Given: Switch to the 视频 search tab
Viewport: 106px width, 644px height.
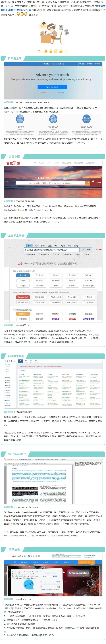Looking at the screenshot, I should (x=50, y=245).
